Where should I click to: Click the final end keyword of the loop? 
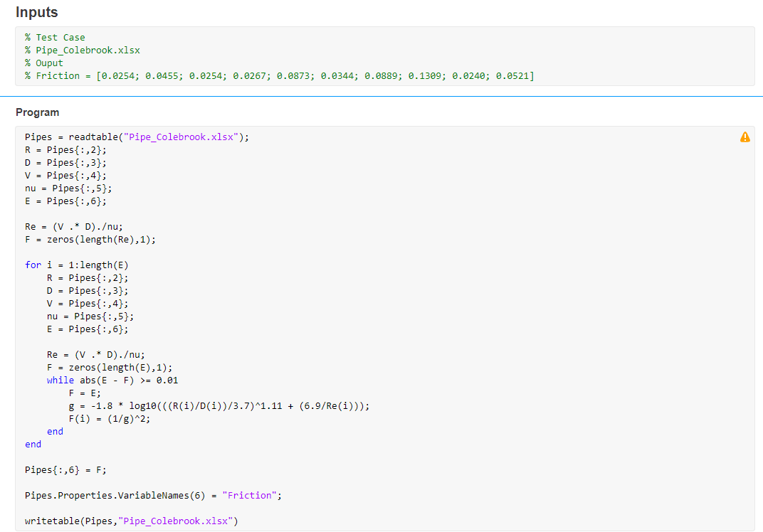(x=33, y=444)
